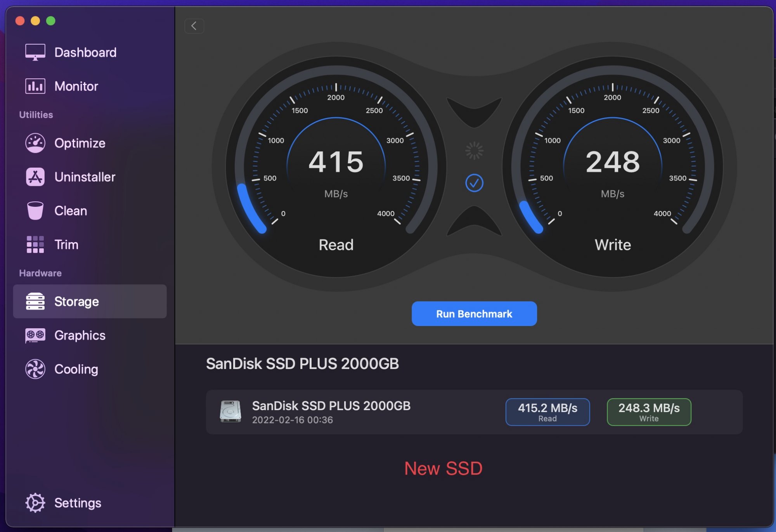Click the Clean bucket icon
This screenshot has width=776, height=532.
pos(35,211)
